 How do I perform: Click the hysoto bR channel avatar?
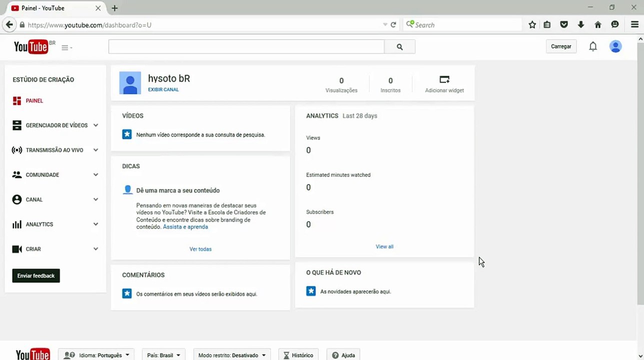[x=130, y=83]
